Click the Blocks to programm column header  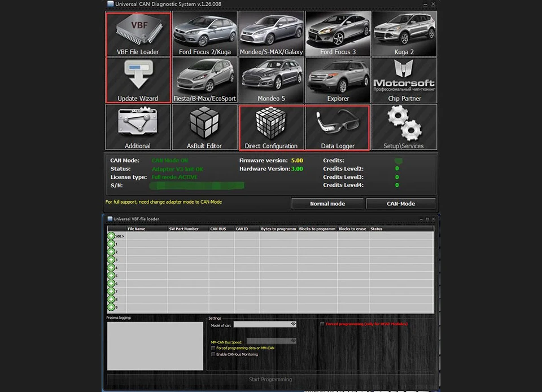click(317, 228)
